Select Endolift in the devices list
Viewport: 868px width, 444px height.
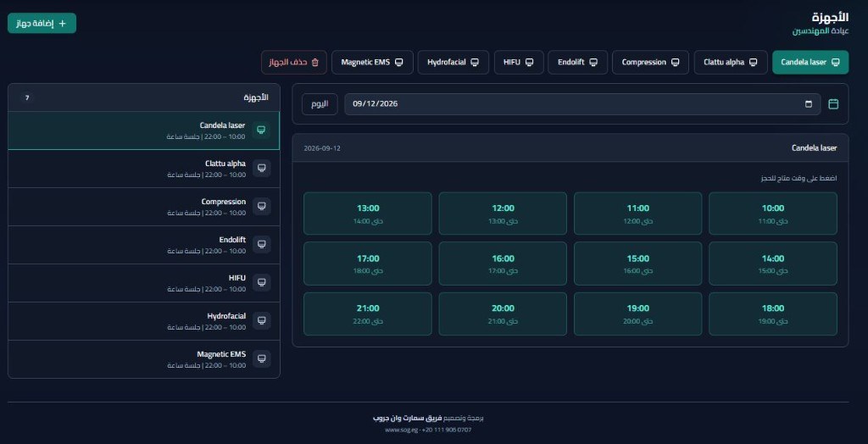(144, 245)
